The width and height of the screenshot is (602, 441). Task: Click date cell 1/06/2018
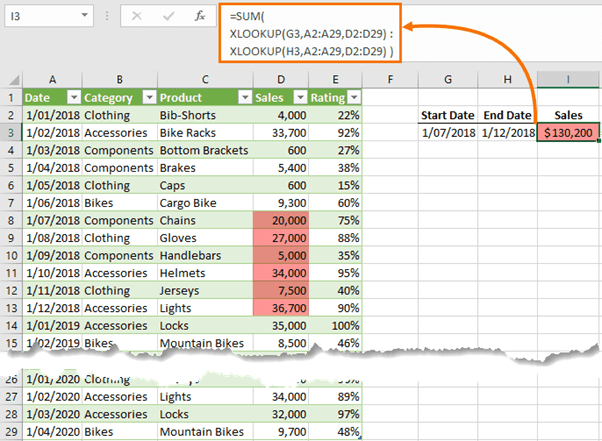tap(52, 203)
